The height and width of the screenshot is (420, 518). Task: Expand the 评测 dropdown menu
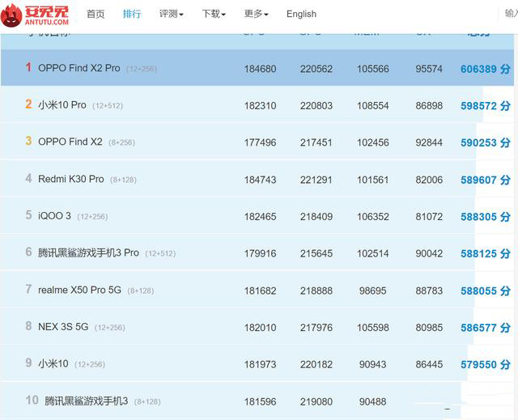(171, 14)
